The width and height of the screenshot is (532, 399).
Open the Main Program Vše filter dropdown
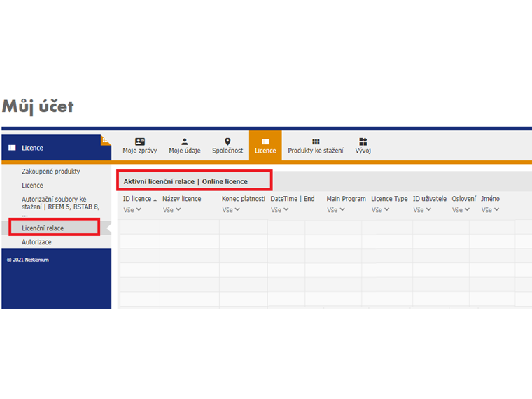(x=336, y=210)
